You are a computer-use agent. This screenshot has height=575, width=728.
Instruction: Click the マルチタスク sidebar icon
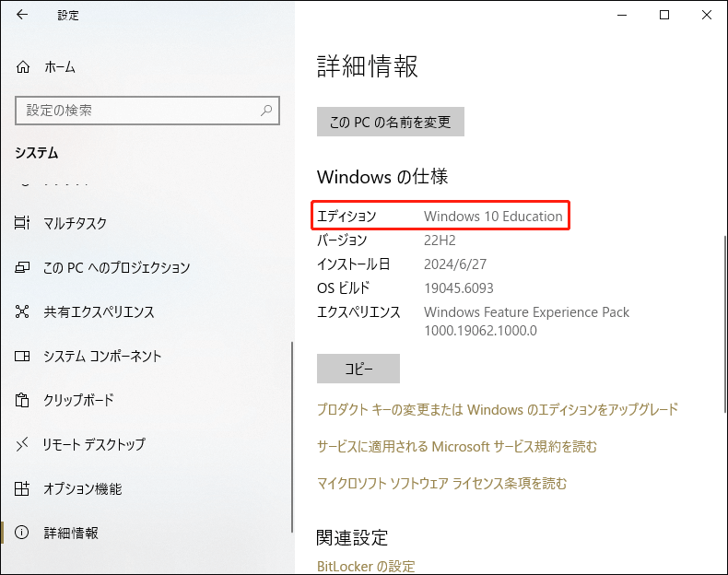pos(22,223)
